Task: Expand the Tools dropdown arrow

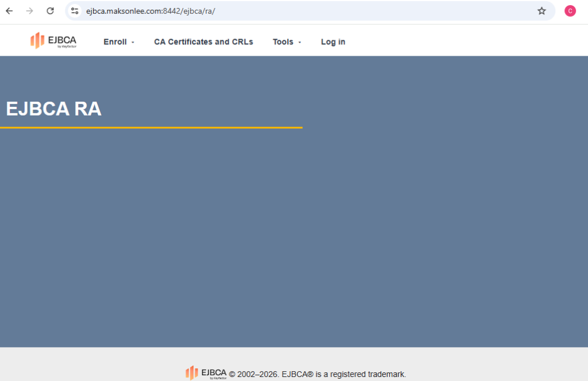Action: 300,43
